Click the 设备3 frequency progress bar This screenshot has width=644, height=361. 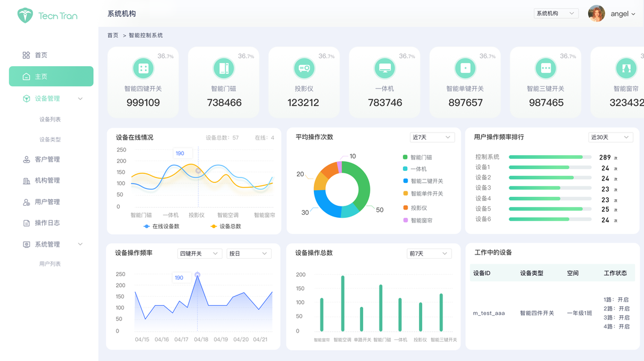550,188
